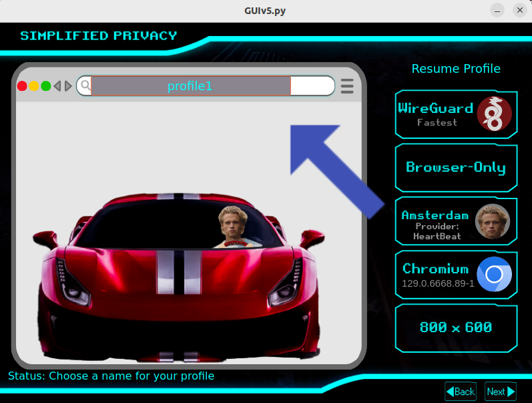532x403 pixels.
Task: Choose the Browser-Only connection card
Action: 457,168
